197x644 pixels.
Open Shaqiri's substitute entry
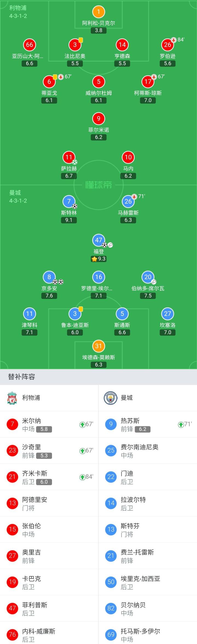click(x=49, y=451)
